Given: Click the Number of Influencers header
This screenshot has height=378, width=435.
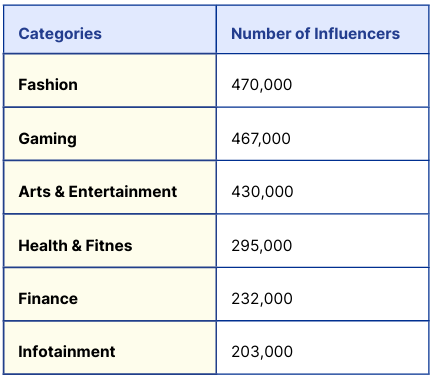Looking at the screenshot, I should [323, 29].
